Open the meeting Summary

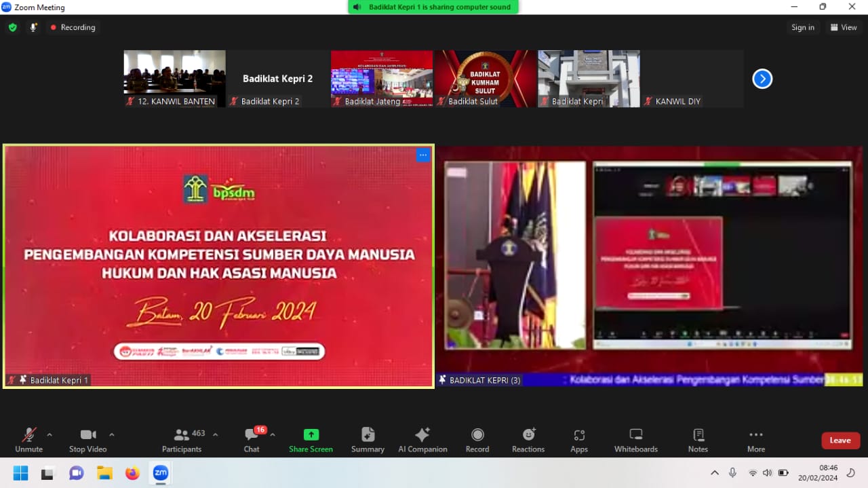[368, 440]
